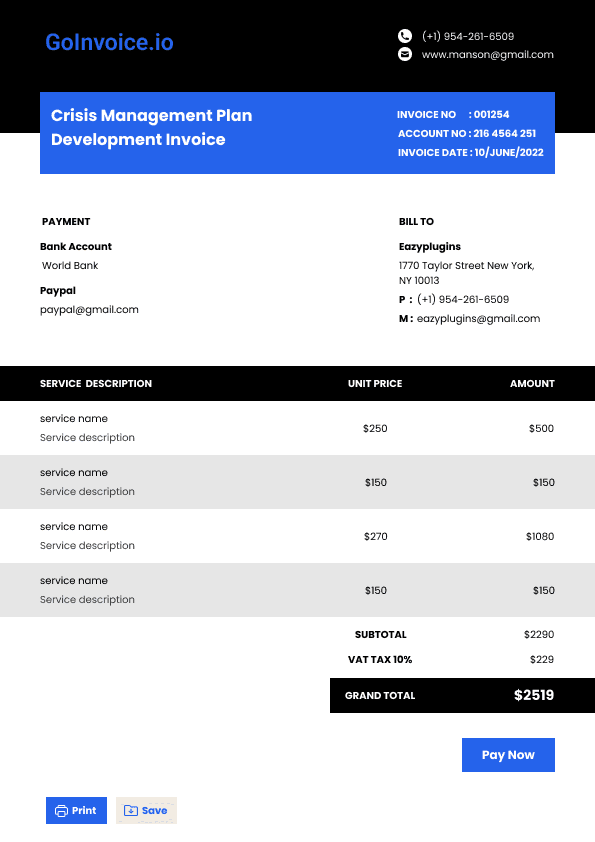Image resolution: width=595 pixels, height=842 pixels.
Task: Click the Bill To phone number
Action: (463, 299)
